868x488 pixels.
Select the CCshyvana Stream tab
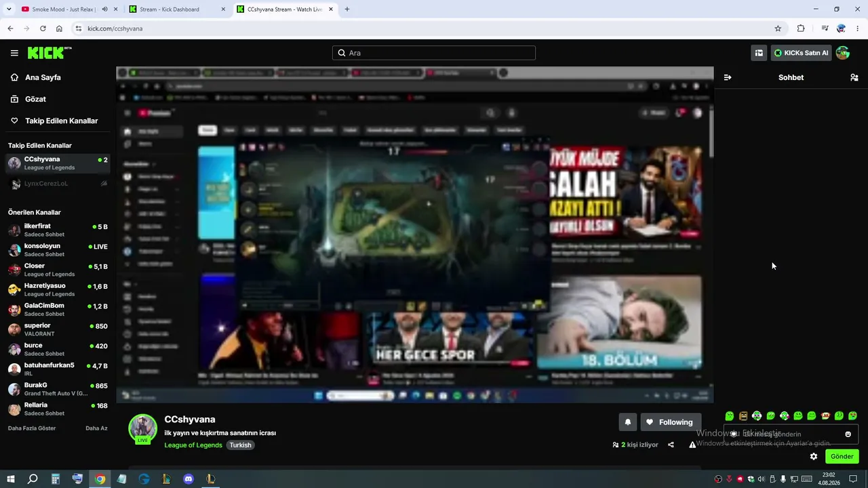tap(285, 9)
